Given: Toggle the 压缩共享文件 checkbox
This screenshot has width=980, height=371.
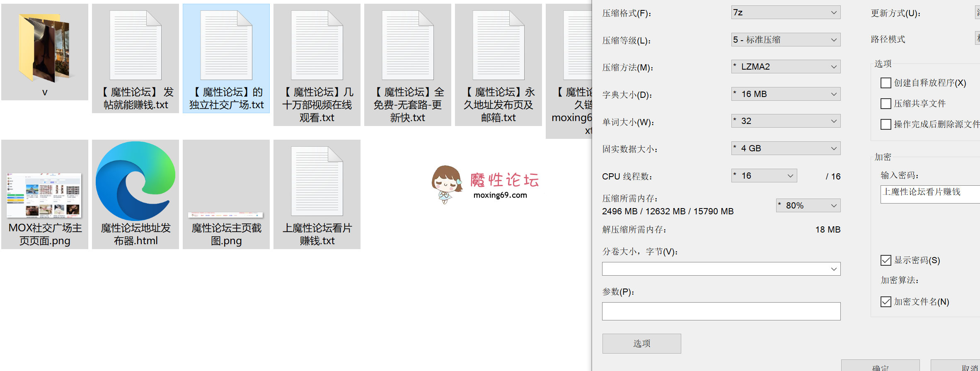Looking at the screenshot, I should [886, 104].
